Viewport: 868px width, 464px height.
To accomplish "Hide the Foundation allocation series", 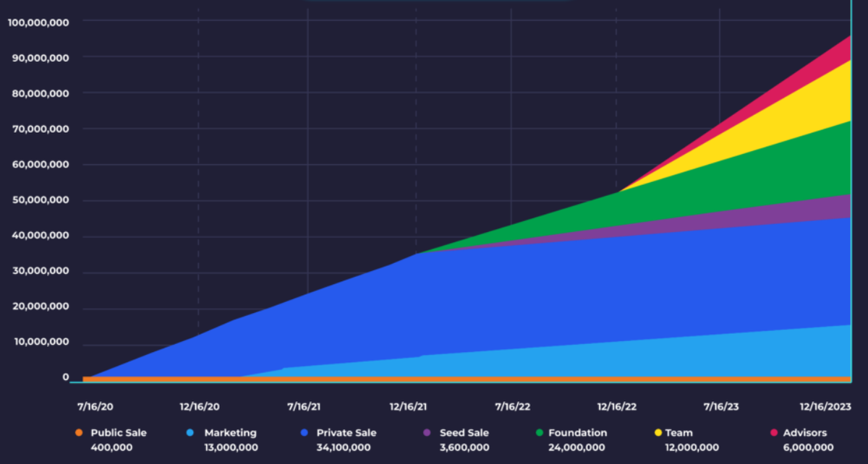I will point(578,432).
